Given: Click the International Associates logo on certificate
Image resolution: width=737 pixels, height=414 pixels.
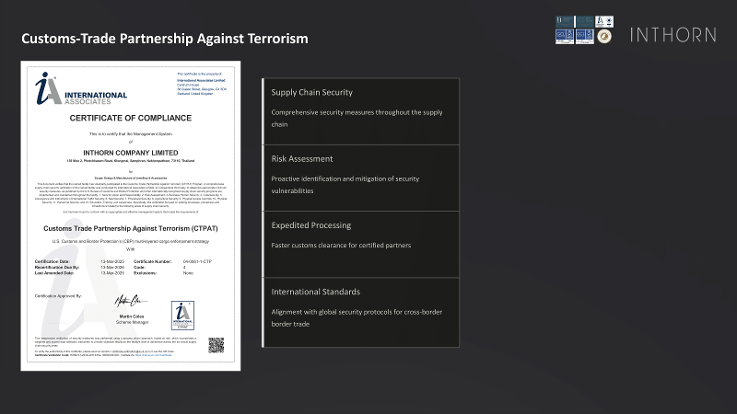Looking at the screenshot, I should click(x=81, y=89).
